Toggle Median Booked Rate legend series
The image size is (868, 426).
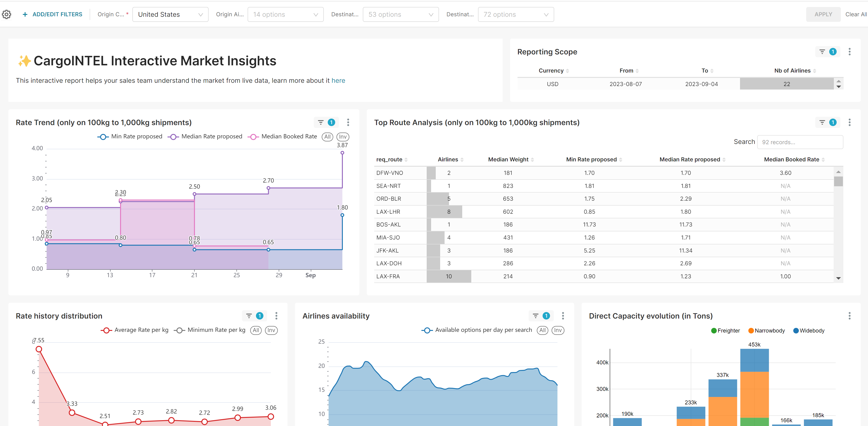click(x=282, y=136)
